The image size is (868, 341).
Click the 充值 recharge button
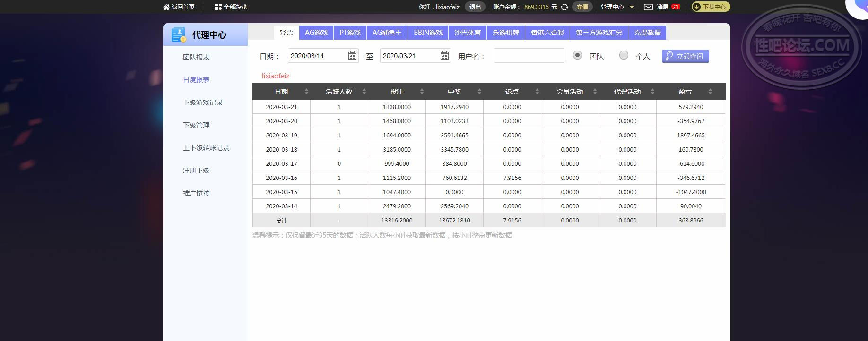point(582,7)
